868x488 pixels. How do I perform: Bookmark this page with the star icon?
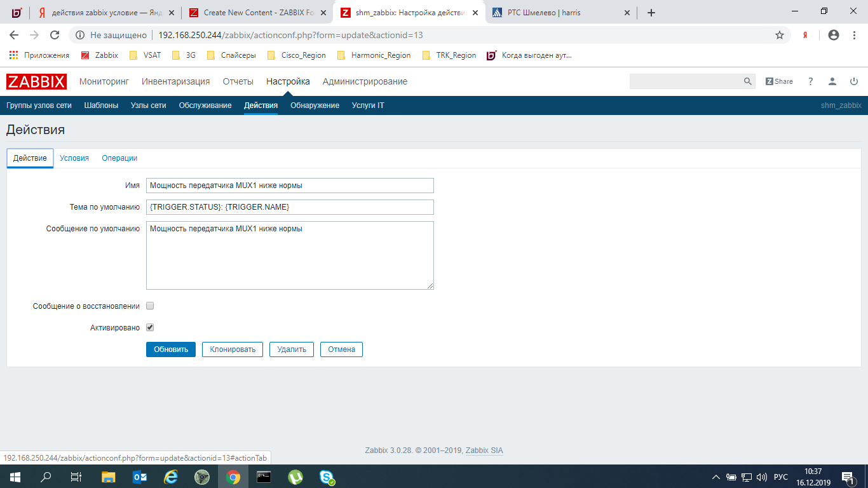pos(780,35)
